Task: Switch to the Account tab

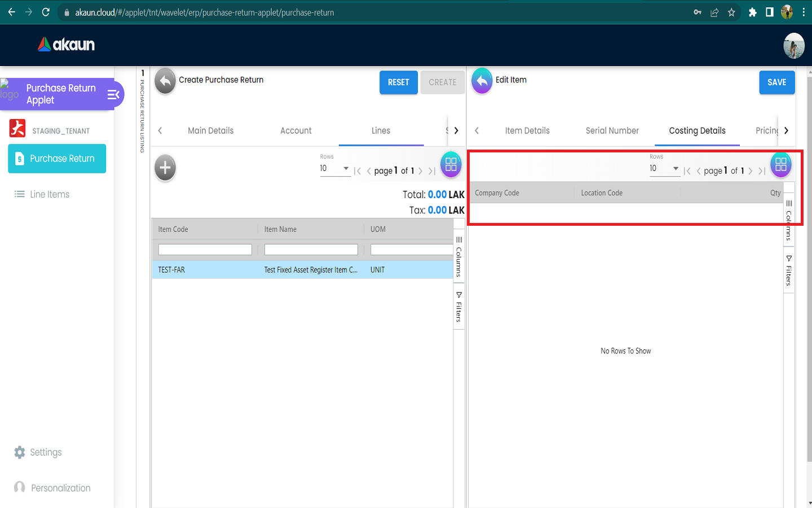Action: [x=295, y=130]
